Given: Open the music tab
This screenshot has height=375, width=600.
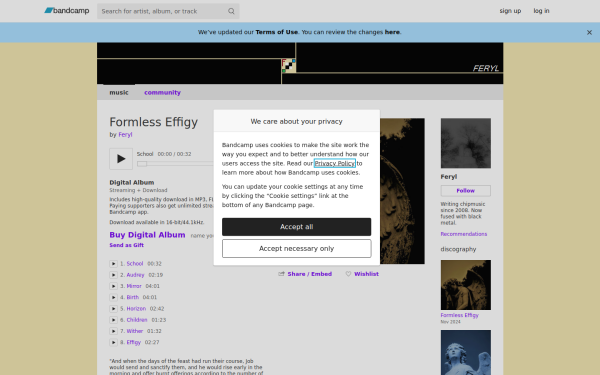Looking at the screenshot, I should point(119,93).
